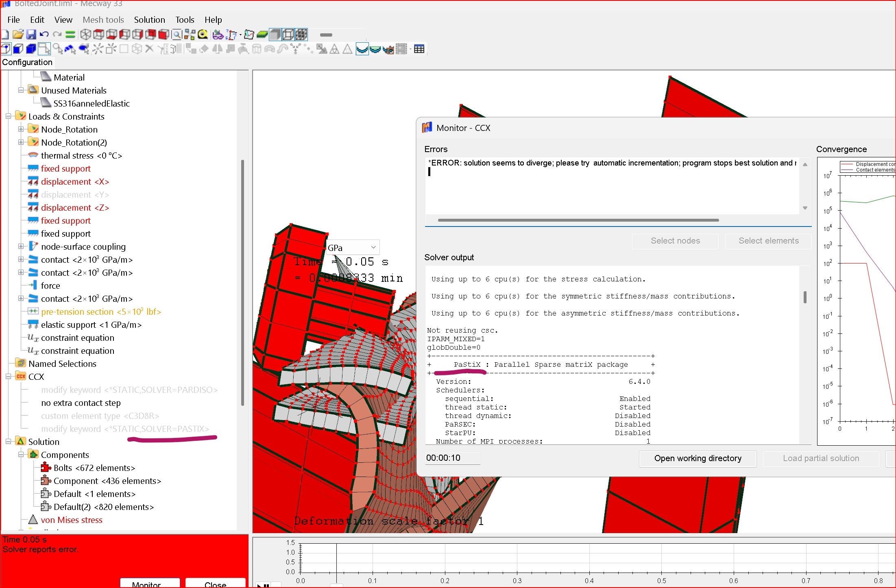Image resolution: width=896 pixels, height=588 pixels.
Task: Click the Errors box horizontal scrollbar
Action: pyautogui.click(x=578, y=220)
